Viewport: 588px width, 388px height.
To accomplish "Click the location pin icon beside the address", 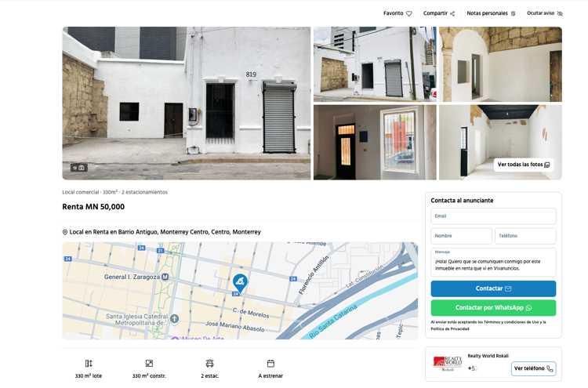I will click(65, 233).
